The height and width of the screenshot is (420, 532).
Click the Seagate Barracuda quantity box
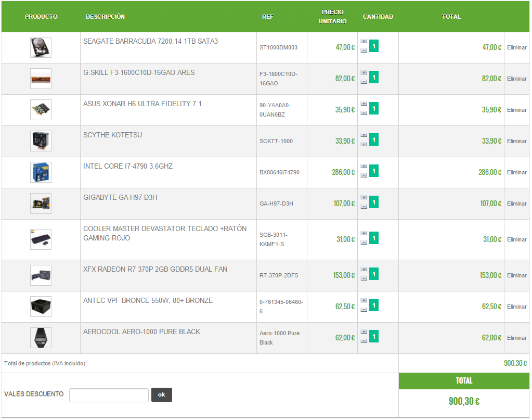tap(374, 46)
